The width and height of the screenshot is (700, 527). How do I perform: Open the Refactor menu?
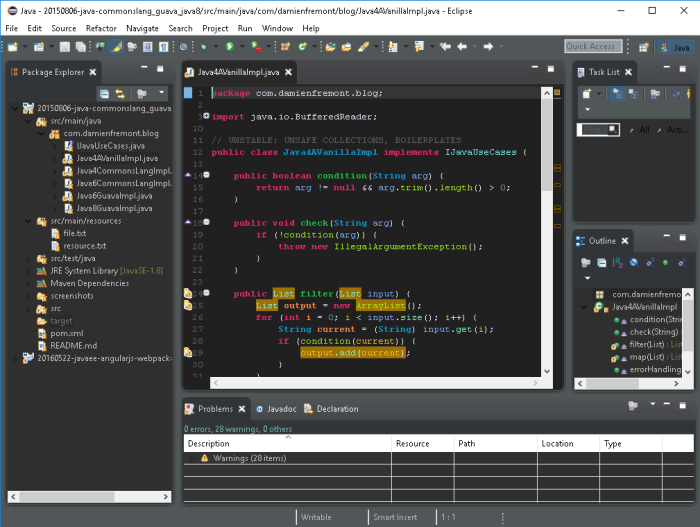click(101, 28)
